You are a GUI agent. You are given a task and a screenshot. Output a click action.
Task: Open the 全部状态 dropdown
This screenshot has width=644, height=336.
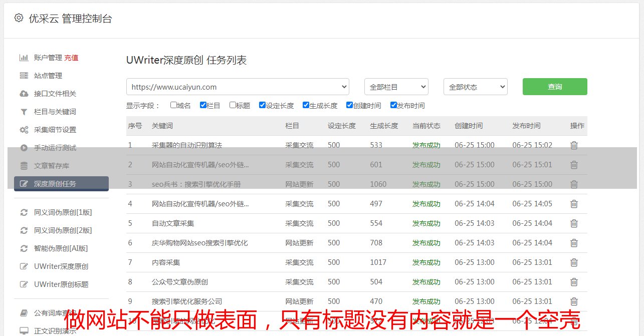[x=476, y=87]
